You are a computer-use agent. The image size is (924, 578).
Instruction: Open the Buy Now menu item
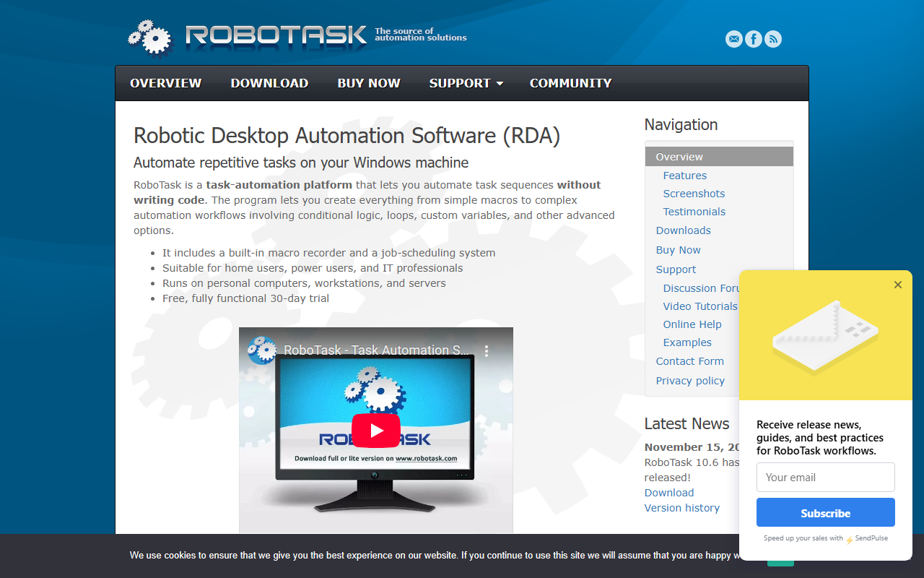tap(369, 83)
